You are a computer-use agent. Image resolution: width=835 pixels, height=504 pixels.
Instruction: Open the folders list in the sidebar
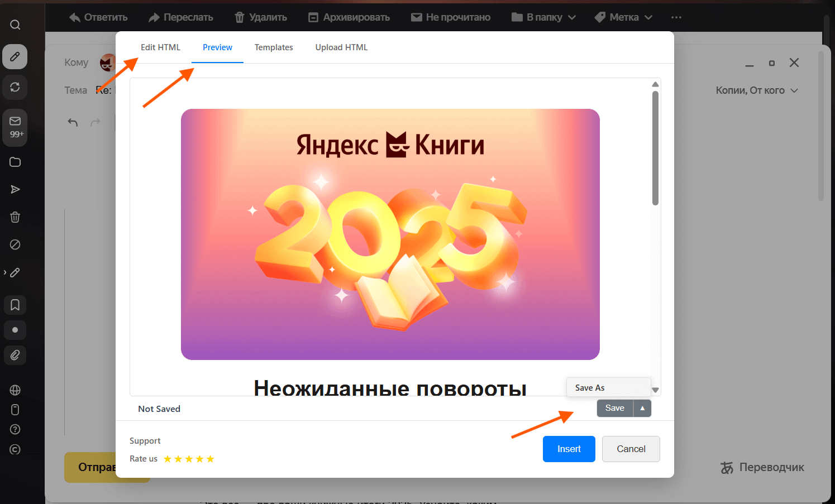tap(15, 162)
